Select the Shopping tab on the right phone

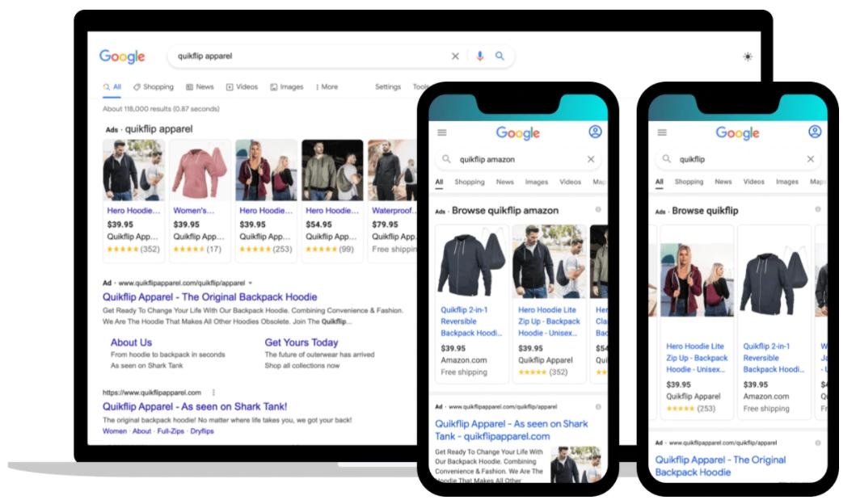pos(689,182)
